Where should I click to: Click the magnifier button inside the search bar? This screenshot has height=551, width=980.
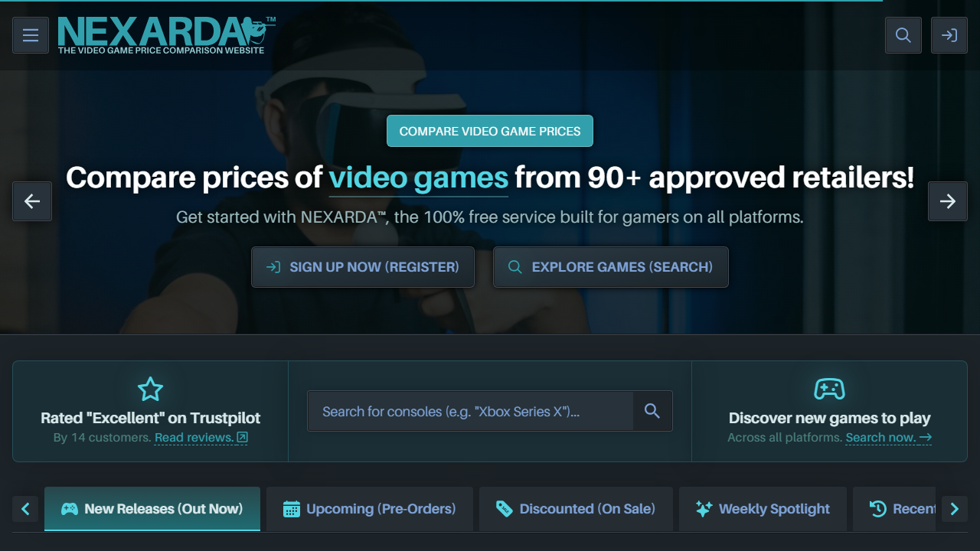point(652,411)
